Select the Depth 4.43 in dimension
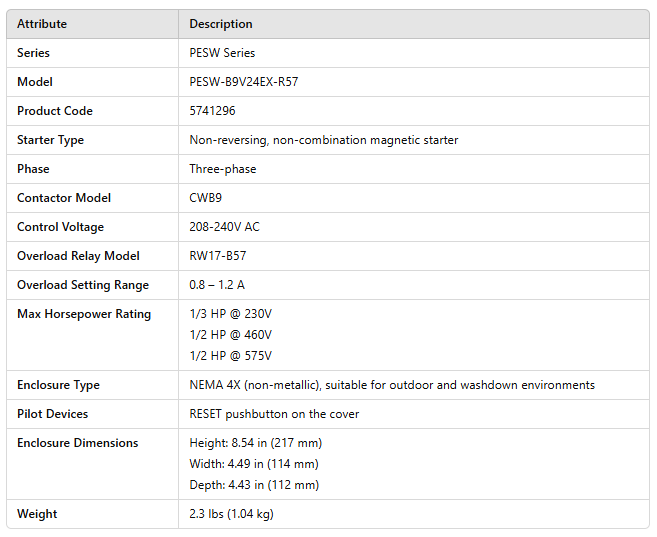The width and height of the screenshot is (657, 537). point(254,485)
